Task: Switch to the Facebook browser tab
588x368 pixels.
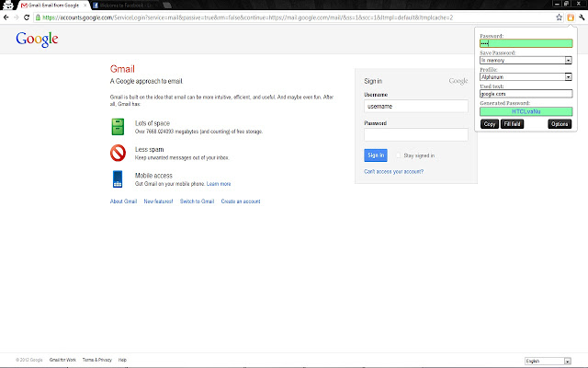Action: pyautogui.click(x=126, y=6)
